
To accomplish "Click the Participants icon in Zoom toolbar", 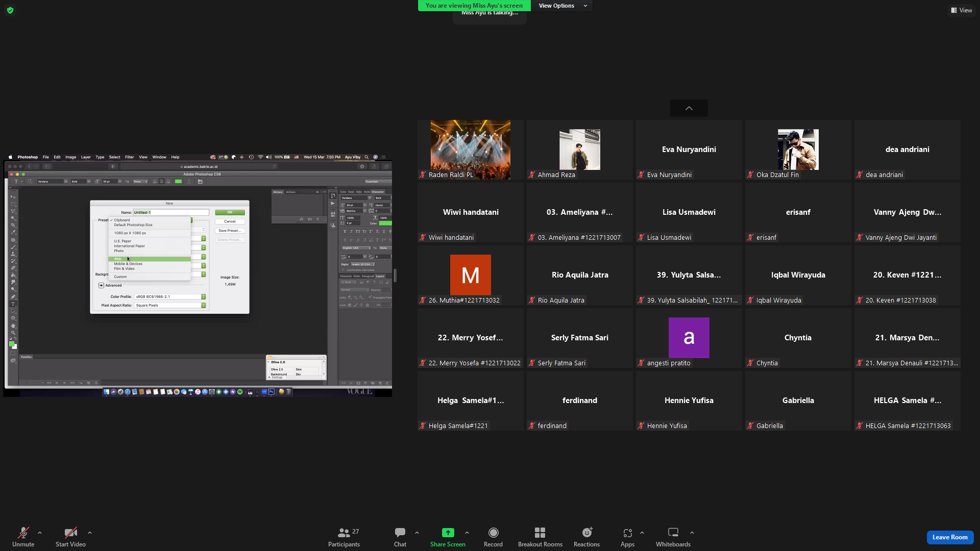I will click(344, 533).
